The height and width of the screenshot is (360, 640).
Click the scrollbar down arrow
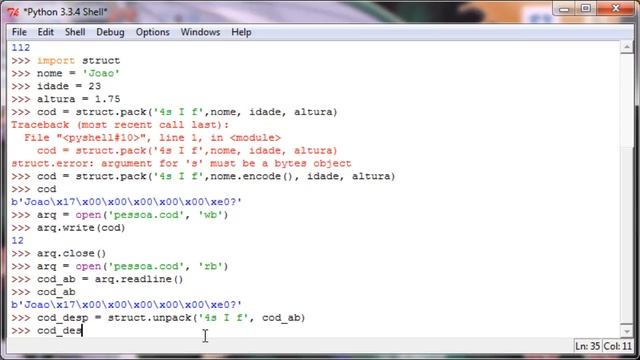pos(627,331)
